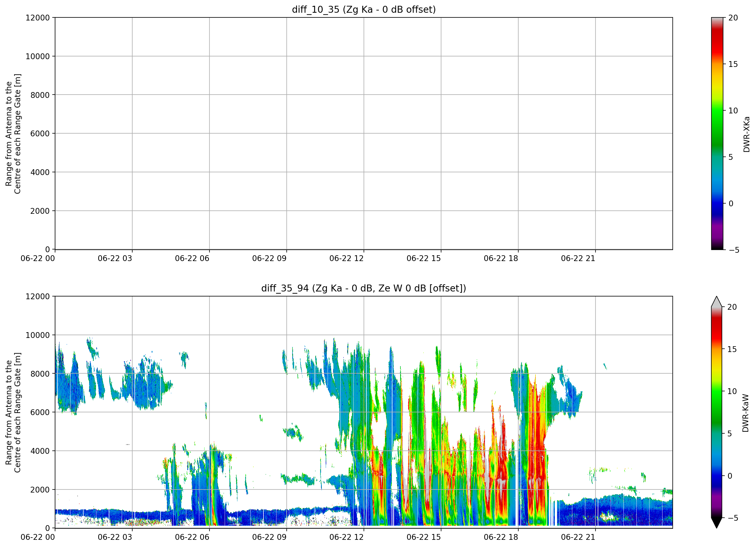Click the "−5" tick on the DWR-XKa colorbar
This screenshot has height=547, width=756.
733,250
